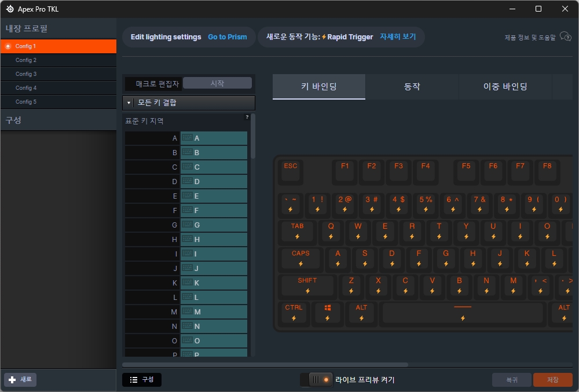The image size is (579, 392).
Task: Select key A binding row in list
Action: point(186,138)
